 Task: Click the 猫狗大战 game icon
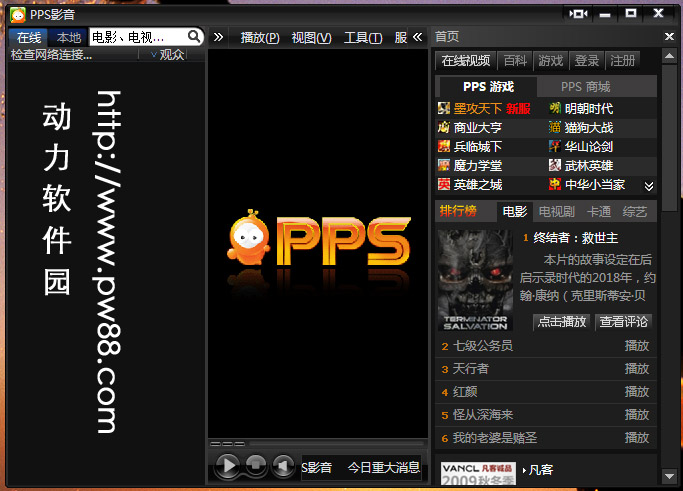555,127
